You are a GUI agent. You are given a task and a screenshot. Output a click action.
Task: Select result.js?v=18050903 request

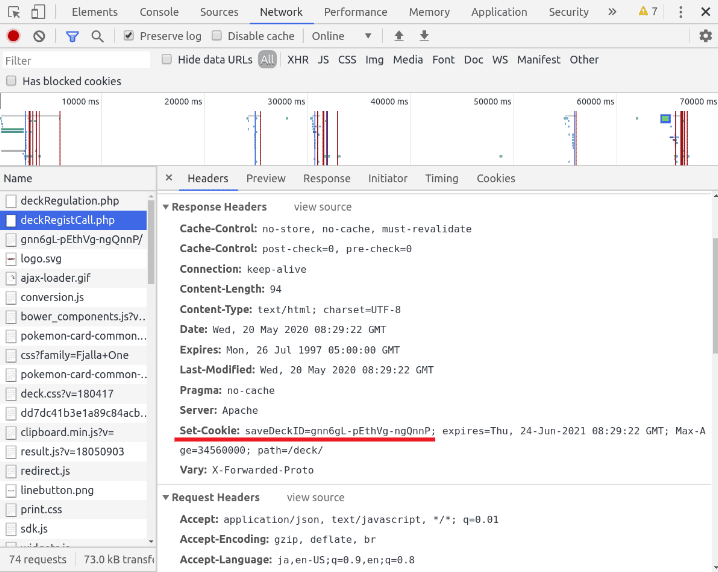74,452
